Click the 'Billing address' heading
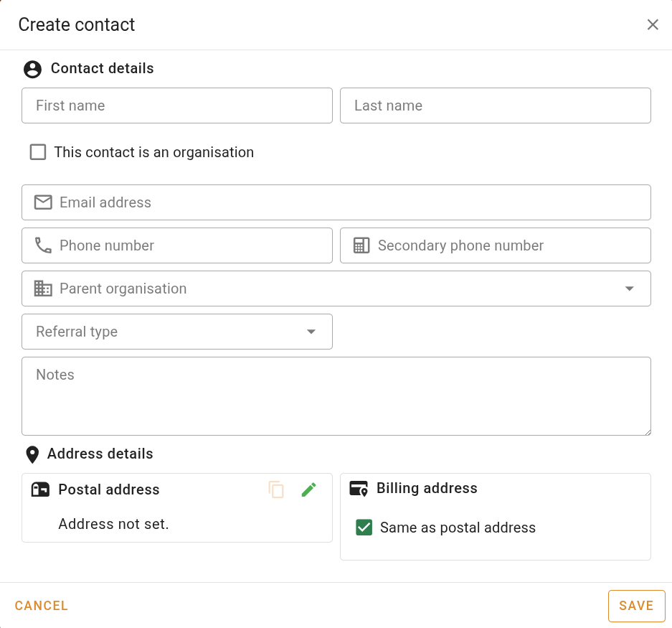This screenshot has width=672, height=628. [x=427, y=488]
